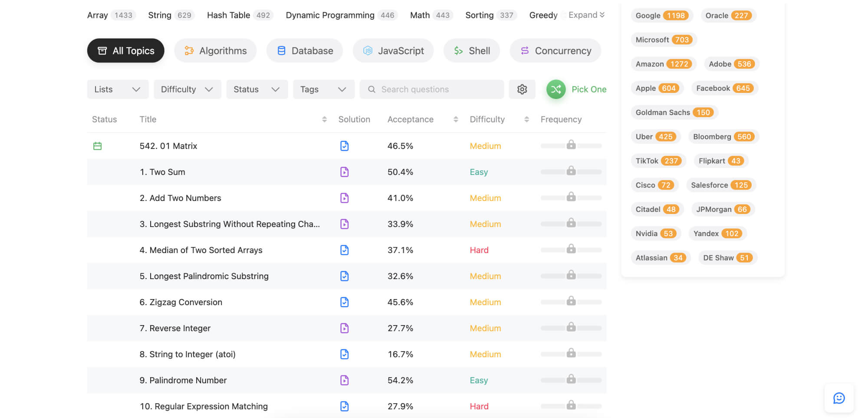Click the green shuffle Pick One icon
The height and width of the screenshot is (418, 868).
[556, 89]
